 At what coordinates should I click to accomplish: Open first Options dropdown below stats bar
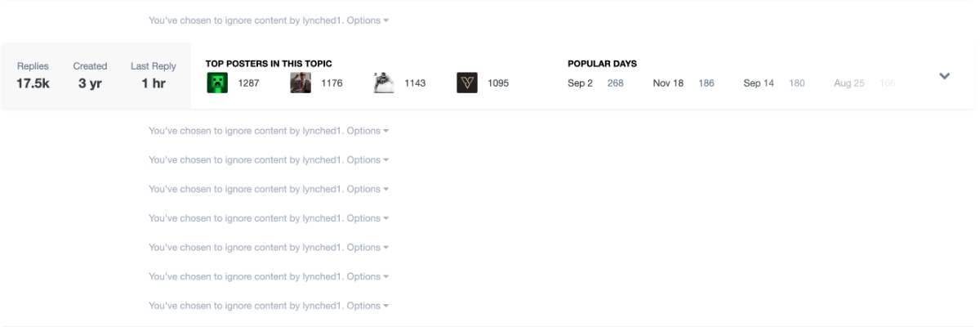coord(367,131)
